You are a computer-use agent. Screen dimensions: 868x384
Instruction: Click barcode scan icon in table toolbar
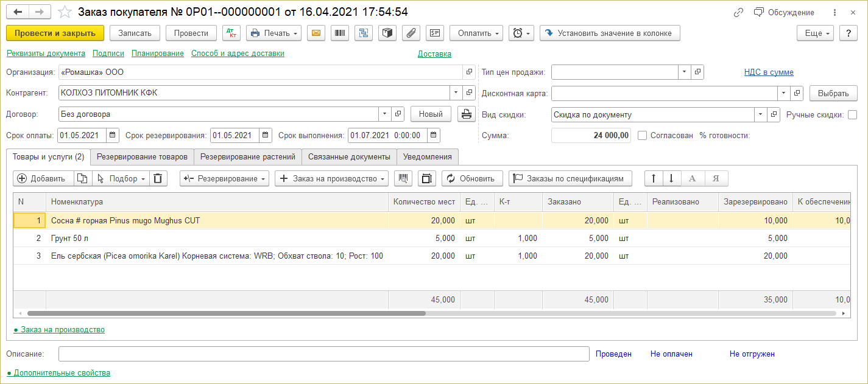(x=403, y=178)
